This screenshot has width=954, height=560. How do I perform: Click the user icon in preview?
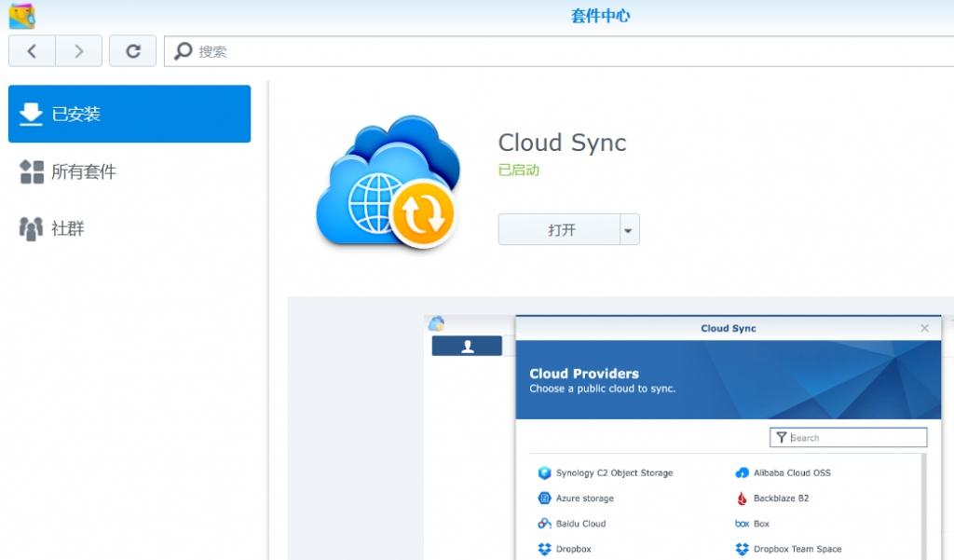tap(468, 346)
